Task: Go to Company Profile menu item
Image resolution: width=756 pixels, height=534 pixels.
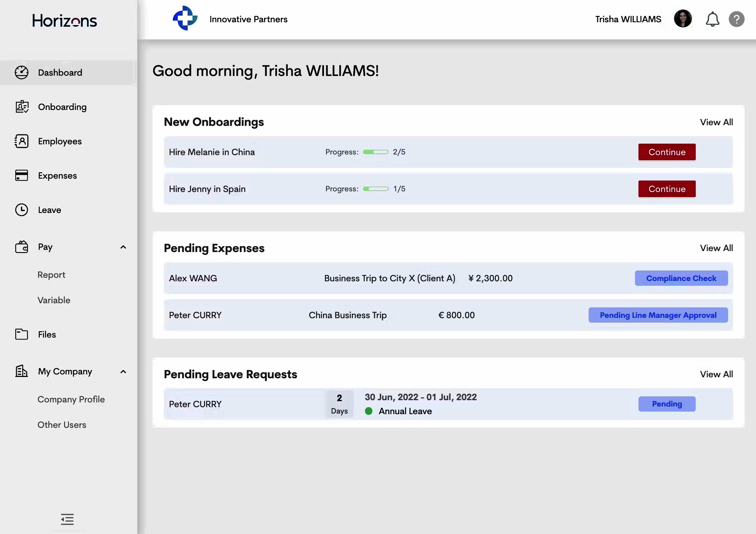Action: [71, 399]
